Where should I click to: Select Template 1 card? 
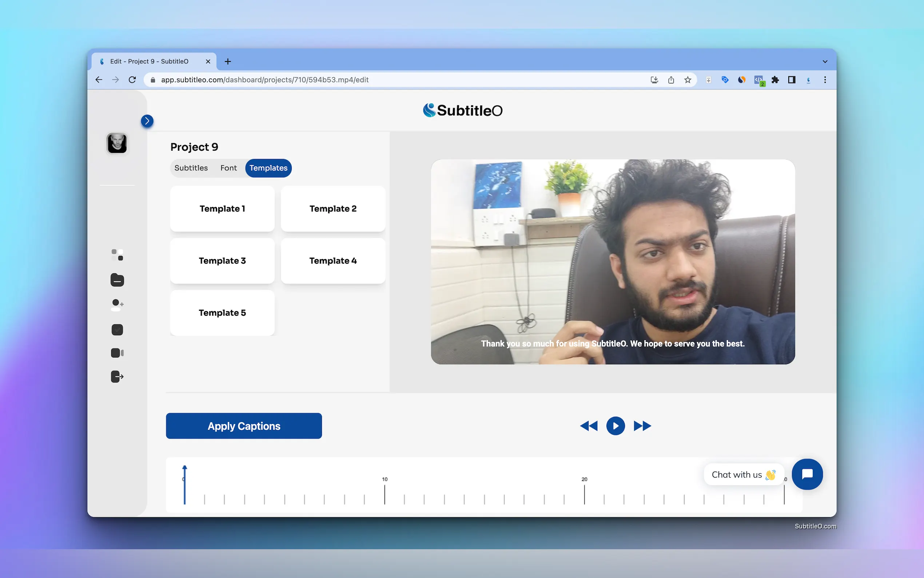tap(222, 209)
